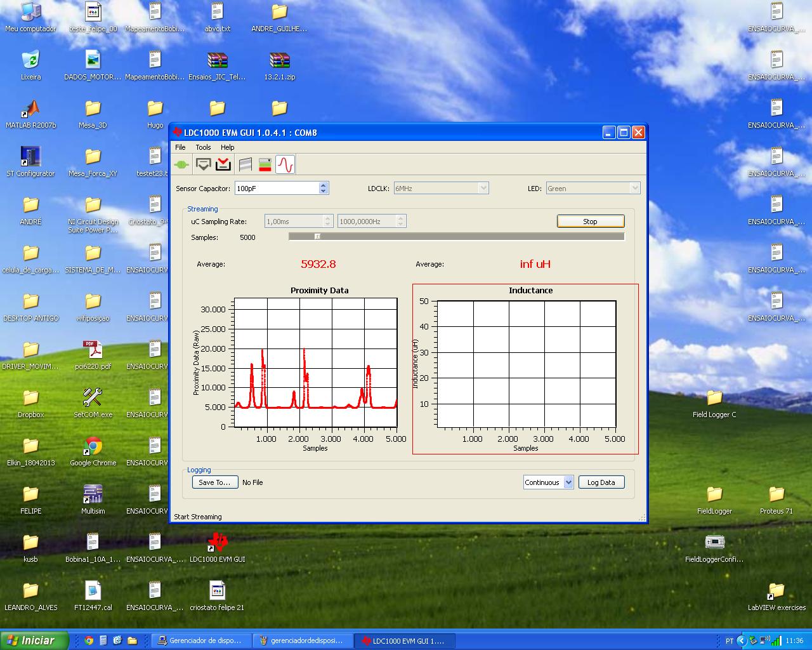The height and width of the screenshot is (650, 812).
Task: Select the abvc.txt file icon
Action: click(218, 18)
